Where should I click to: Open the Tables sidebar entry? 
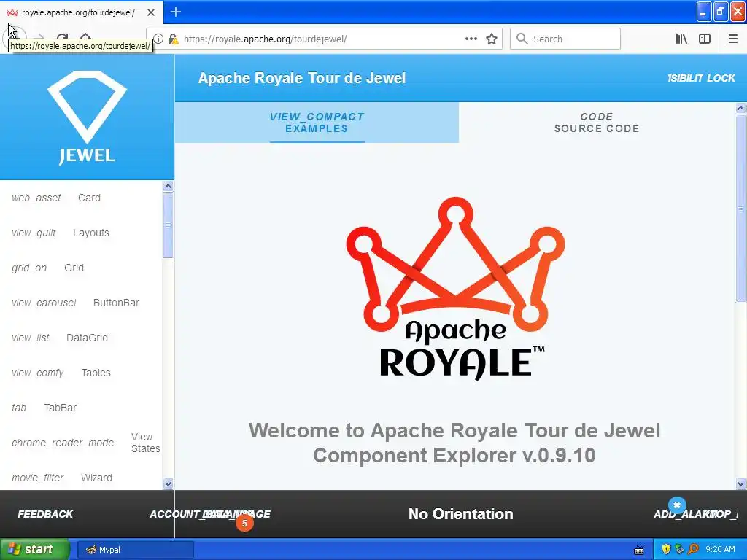tap(96, 373)
